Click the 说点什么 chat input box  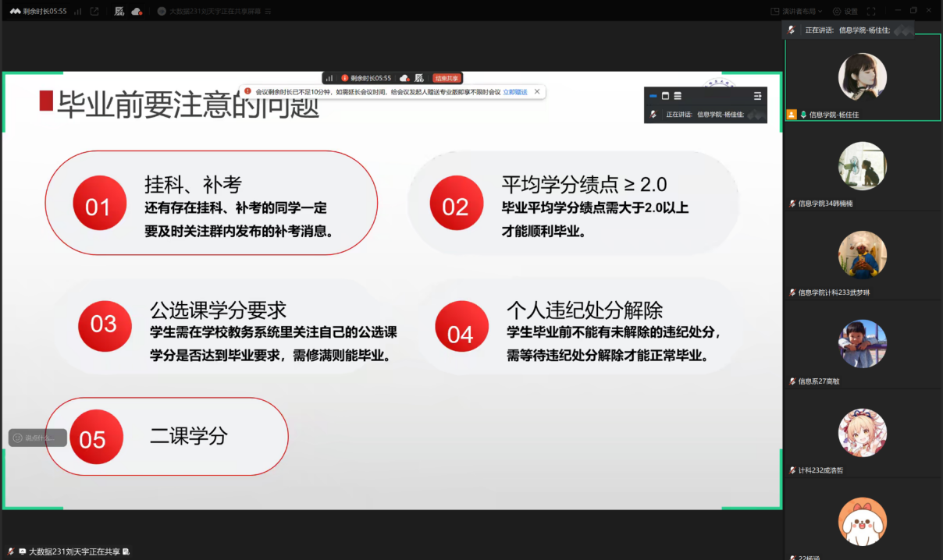click(x=37, y=438)
